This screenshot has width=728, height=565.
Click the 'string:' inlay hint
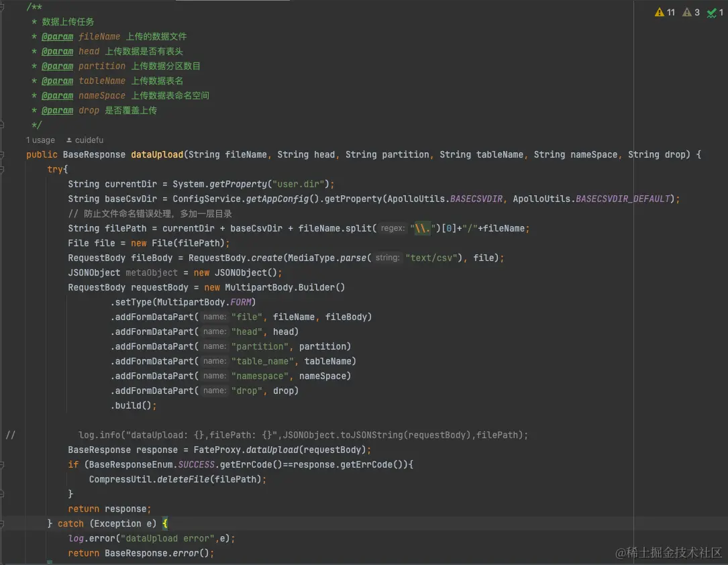click(x=387, y=258)
